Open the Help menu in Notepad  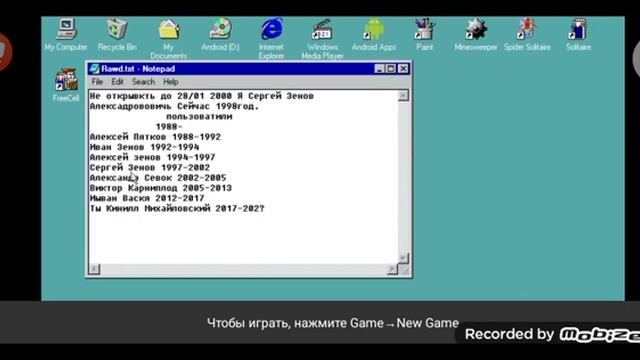pyautogui.click(x=171, y=82)
